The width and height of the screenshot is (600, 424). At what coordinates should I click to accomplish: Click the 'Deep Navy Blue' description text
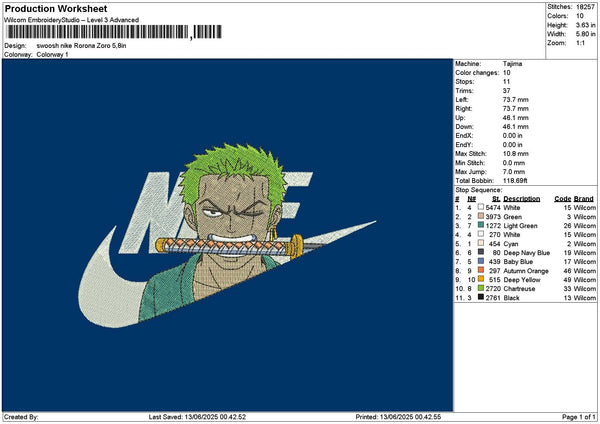[x=527, y=253]
